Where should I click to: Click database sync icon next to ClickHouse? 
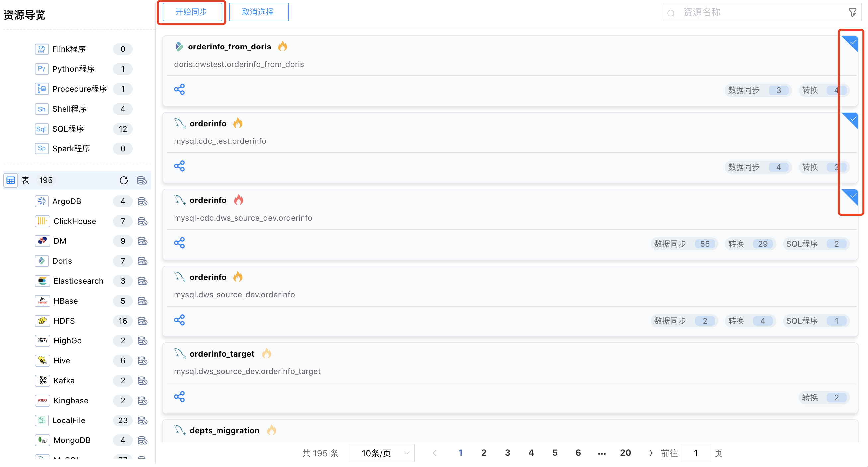click(x=142, y=221)
